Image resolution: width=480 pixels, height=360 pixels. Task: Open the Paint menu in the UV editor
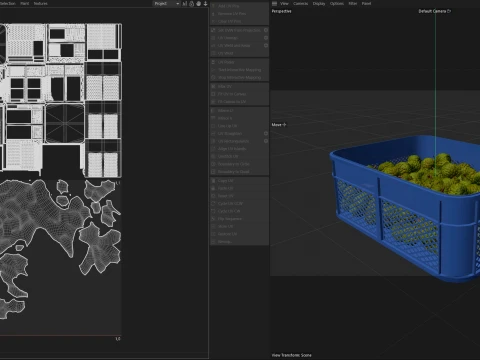(x=25, y=3)
